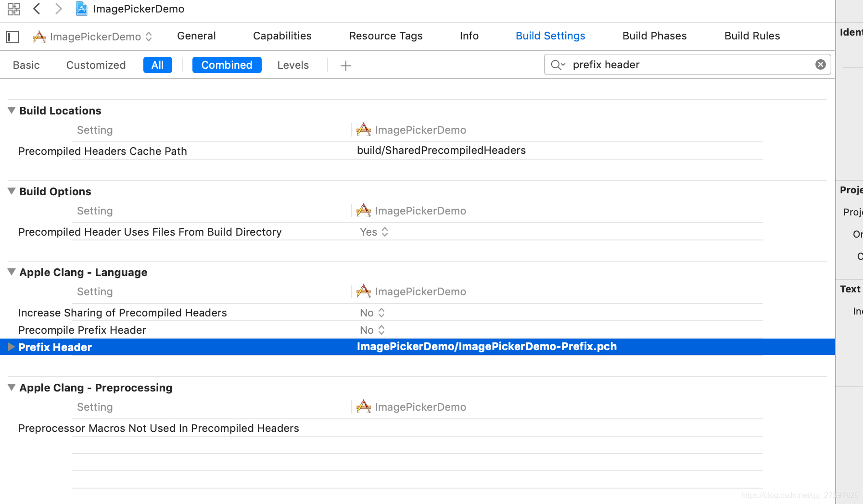Switch to Levels view mode
Image resolution: width=863 pixels, height=504 pixels.
tap(293, 65)
